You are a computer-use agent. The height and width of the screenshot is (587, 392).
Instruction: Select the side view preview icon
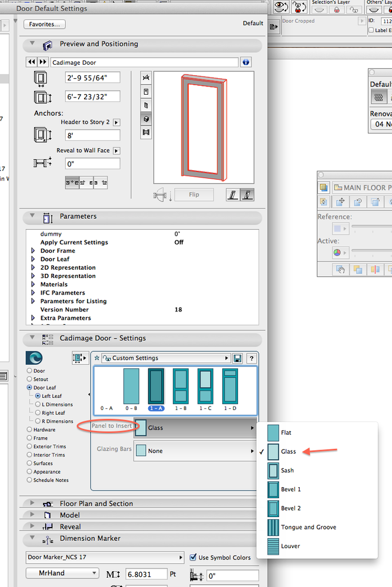pyautogui.click(x=146, y=106)
